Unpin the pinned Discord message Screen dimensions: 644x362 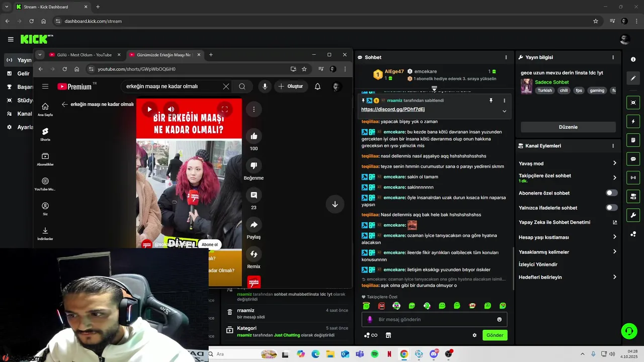(x=491, y=101)
